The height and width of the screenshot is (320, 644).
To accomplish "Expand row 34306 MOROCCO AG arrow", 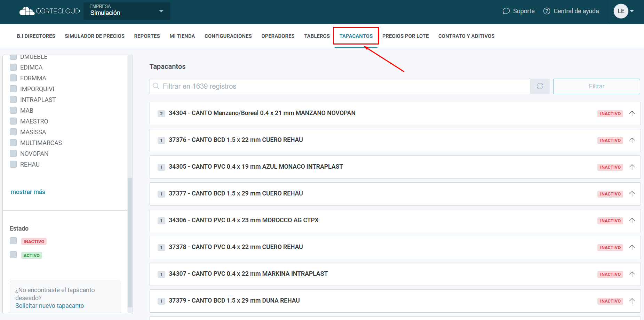I will [632, 221].
